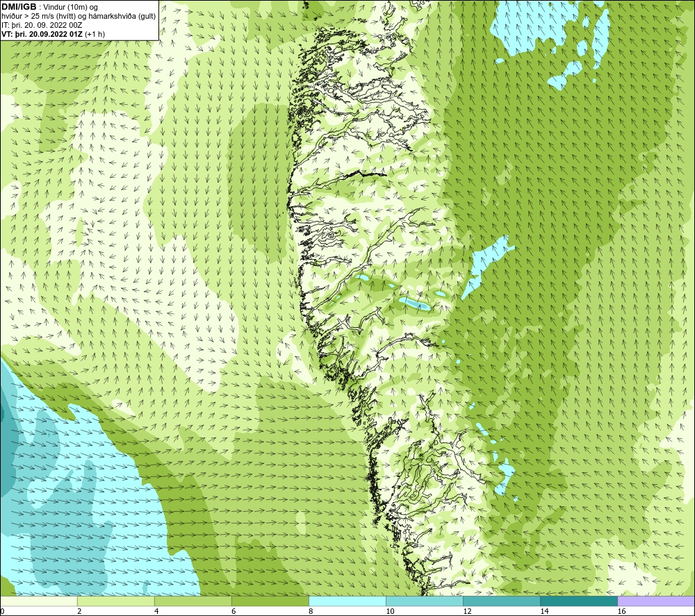
Task: Click the "DMI/IGB" title text
Action: [19, 7]
